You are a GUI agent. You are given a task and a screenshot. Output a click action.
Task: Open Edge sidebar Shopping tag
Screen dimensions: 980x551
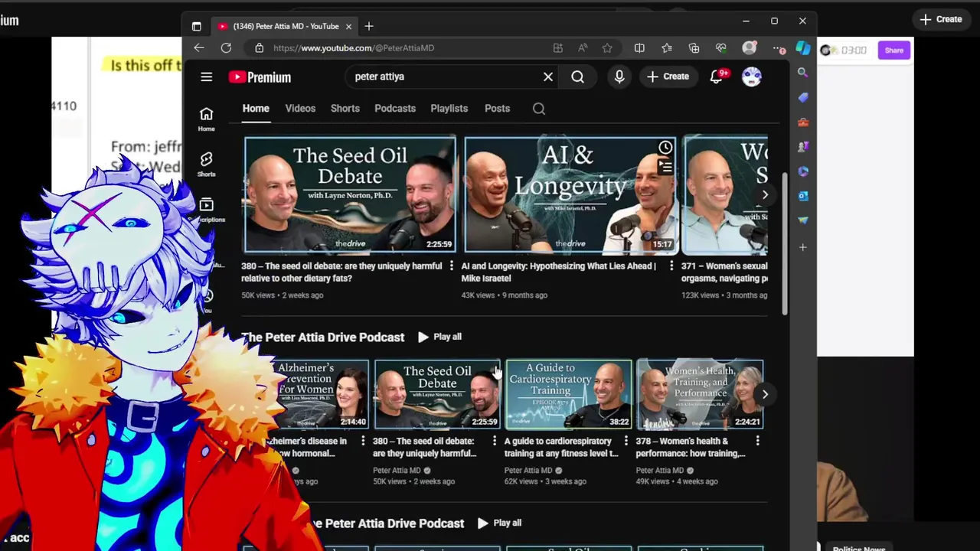pos(802,97)
